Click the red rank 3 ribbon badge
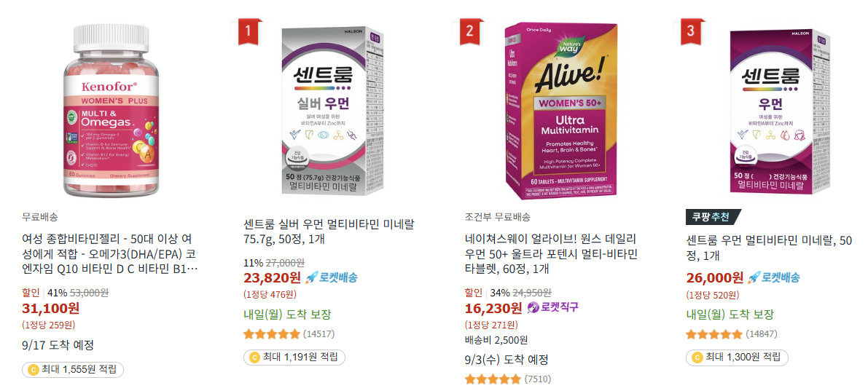Viewport: 868px width, 391px height. click(x=690, y=31)
